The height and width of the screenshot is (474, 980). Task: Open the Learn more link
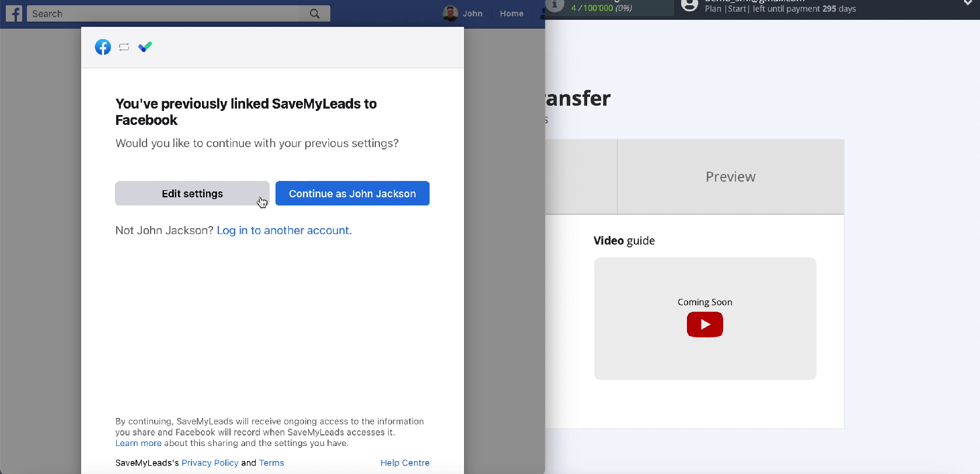tap(138, 443)
